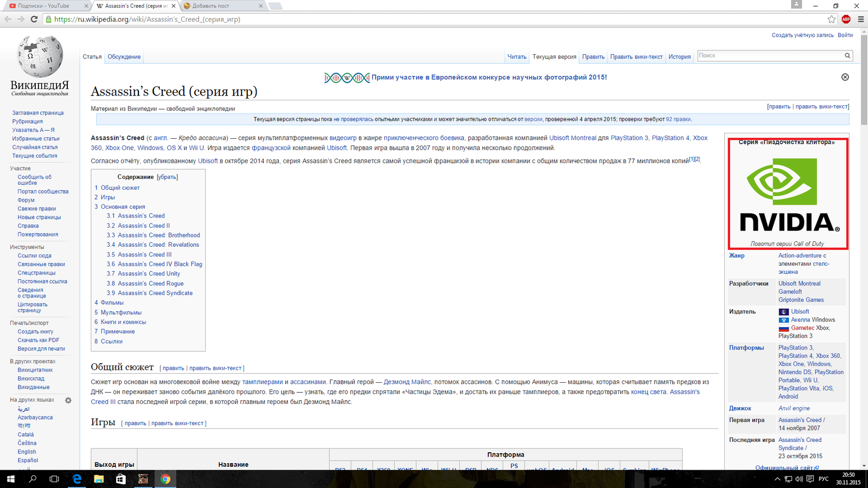Dismiss the photo contest banner
The width and height of the screenshot is (868, 488).
point(845,77)
